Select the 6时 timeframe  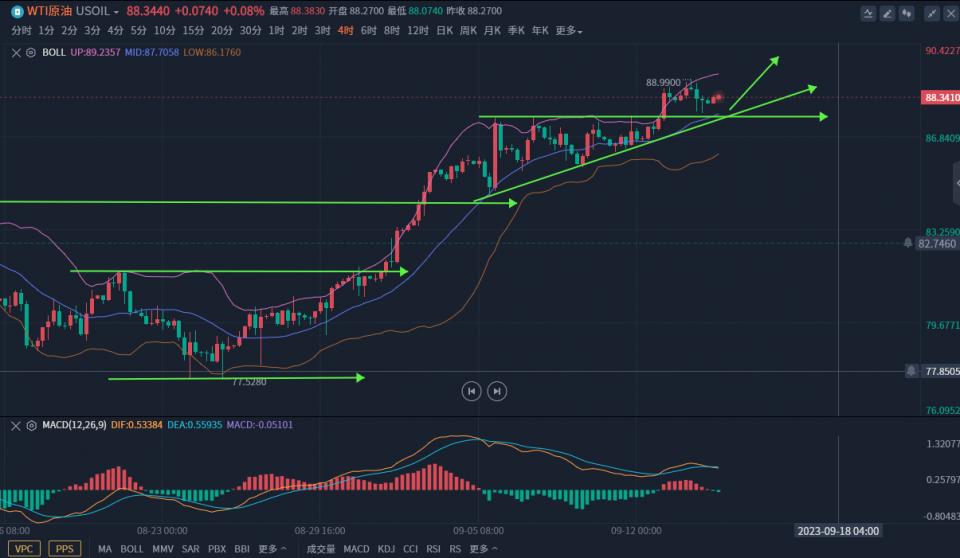click(369, 31)
